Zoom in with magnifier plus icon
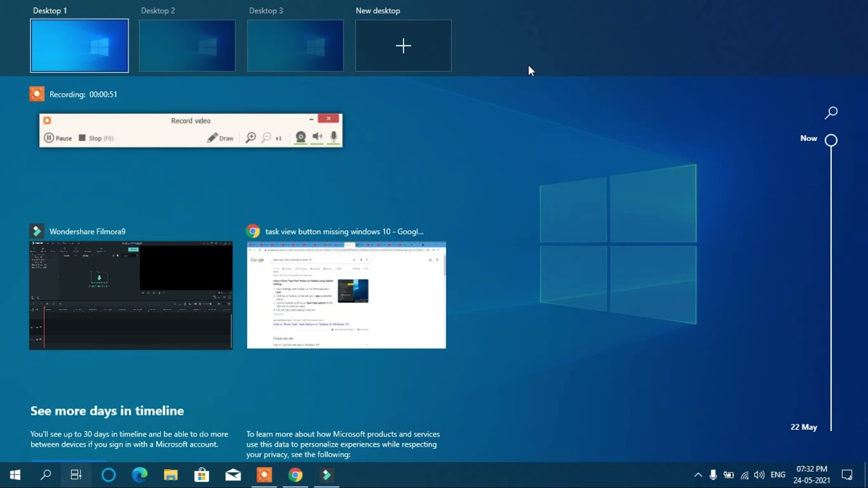 click(x=251, y=138)
